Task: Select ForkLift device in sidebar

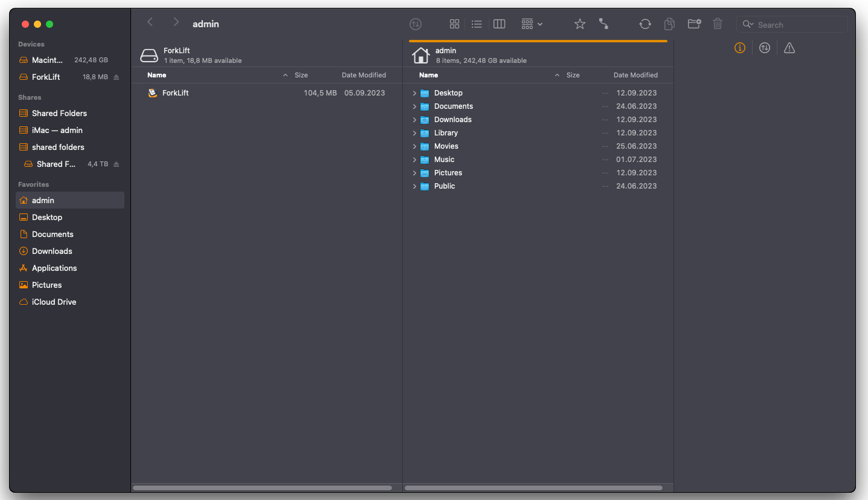Action: pyautogui.click(x=70, y=77)
